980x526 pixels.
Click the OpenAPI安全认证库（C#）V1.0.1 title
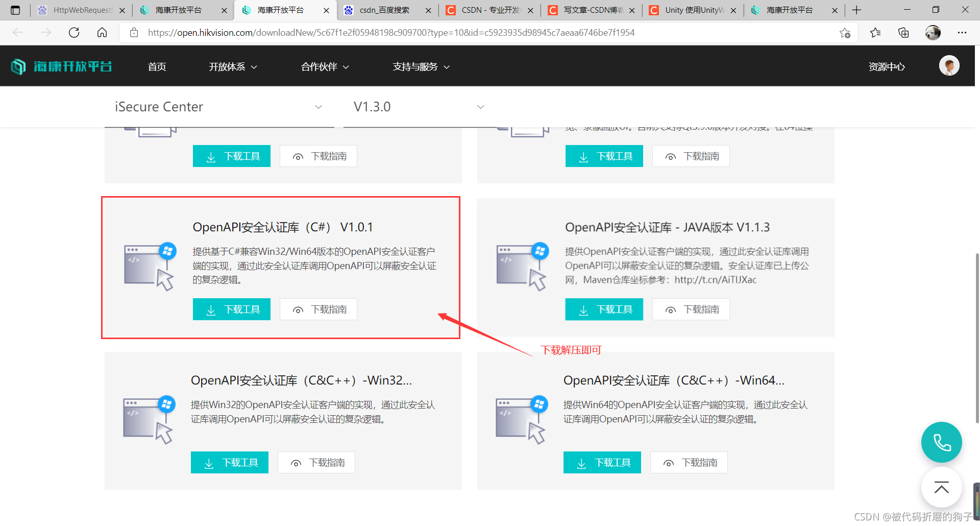coord(283,227)
